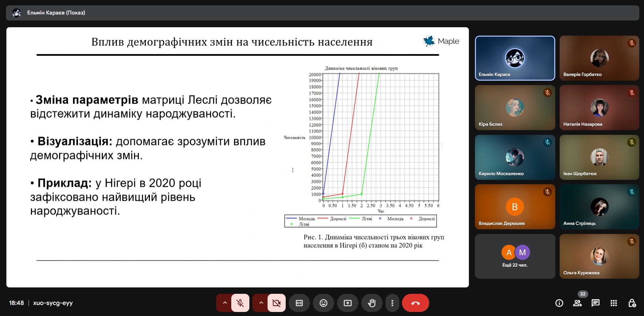Show participants list people icon
Viewport: 644px width, 316px height.
(577, 303)
